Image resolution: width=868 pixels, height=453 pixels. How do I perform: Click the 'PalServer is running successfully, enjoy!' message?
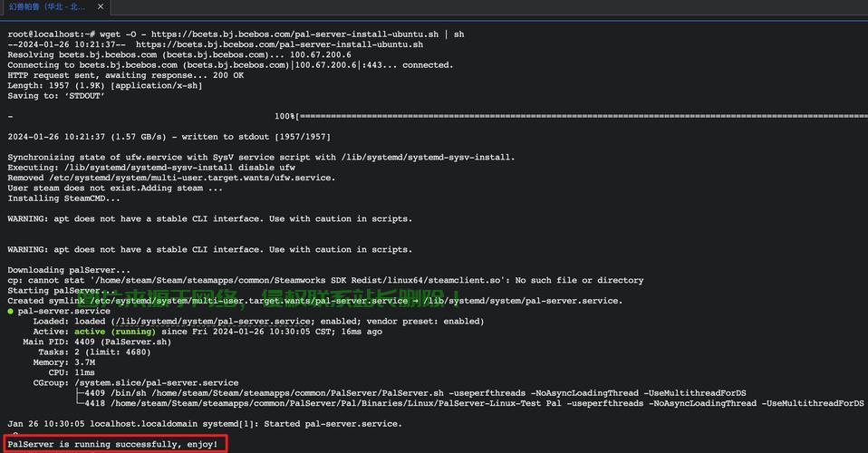(112, 444)
